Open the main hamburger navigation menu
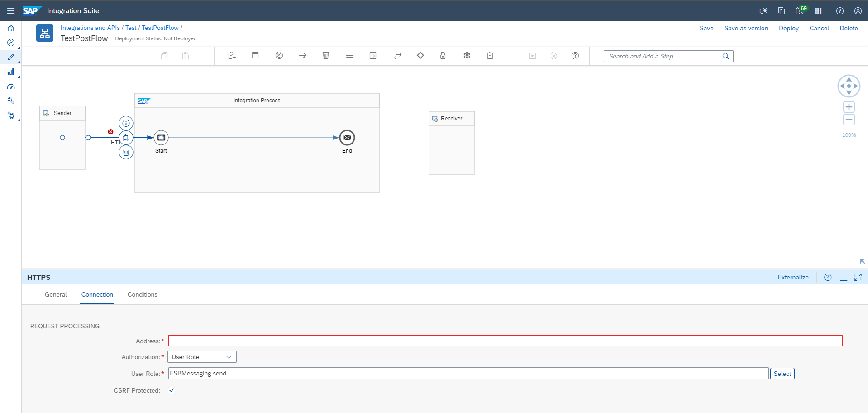This screenshot has height=413, width=868. [11, 11]
